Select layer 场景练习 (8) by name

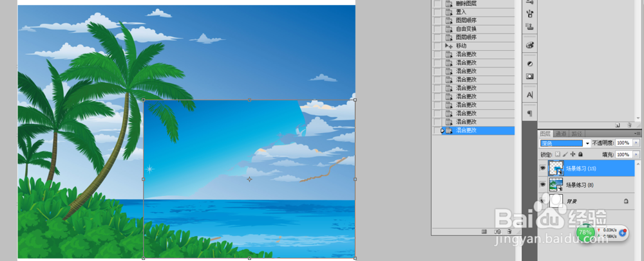[580, 184]
